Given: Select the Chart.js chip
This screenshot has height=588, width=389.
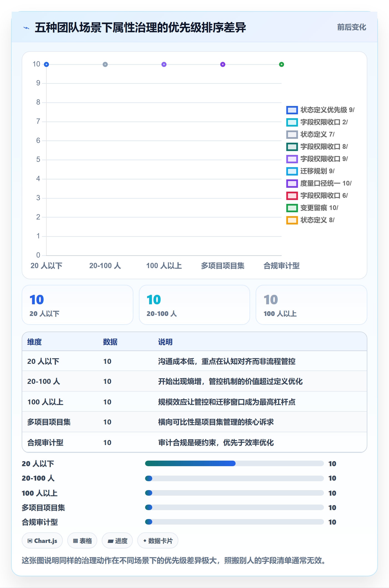Looking at the screenshot, I should tap(42, 541).
